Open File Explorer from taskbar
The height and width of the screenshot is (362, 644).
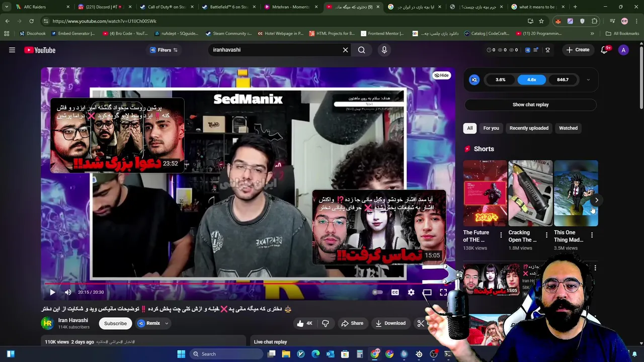(x=286, y=354)
